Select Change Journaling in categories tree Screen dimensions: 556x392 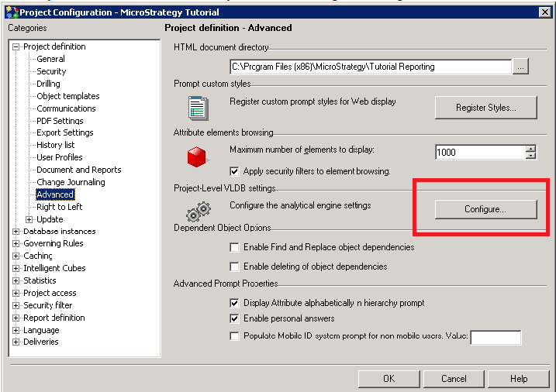71,182
